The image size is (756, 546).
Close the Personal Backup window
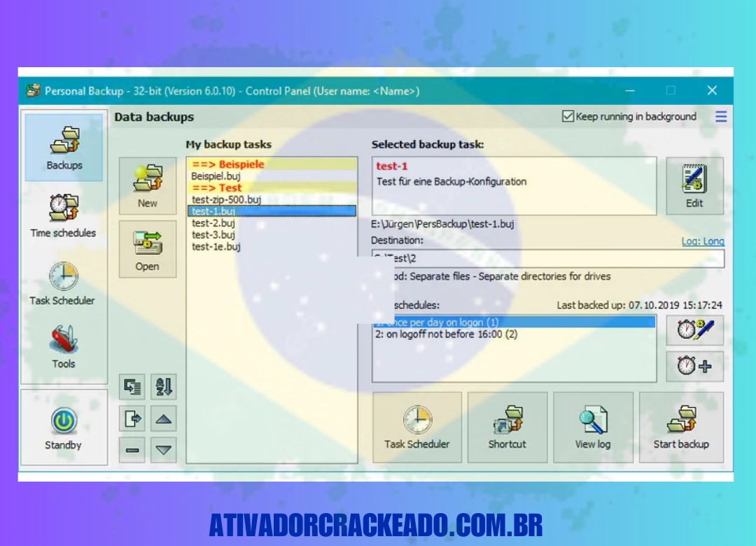[x=712, y=90]
